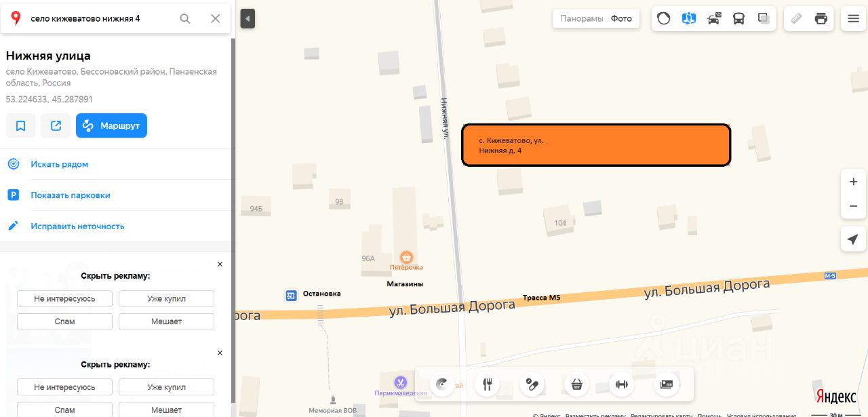Search ATMs with banknote icon
The width and height of the screenshot is (868, 417).
click(666, 384)
